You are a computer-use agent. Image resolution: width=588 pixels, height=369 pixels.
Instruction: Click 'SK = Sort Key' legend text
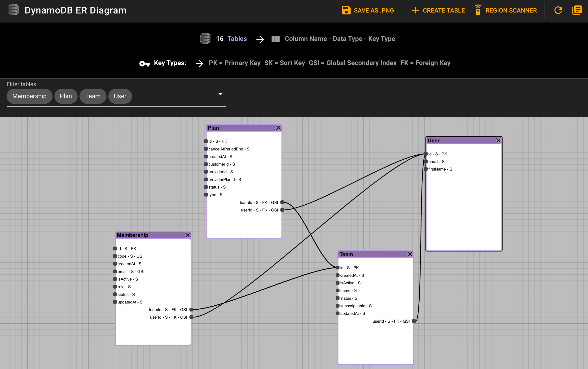[285, 63]
